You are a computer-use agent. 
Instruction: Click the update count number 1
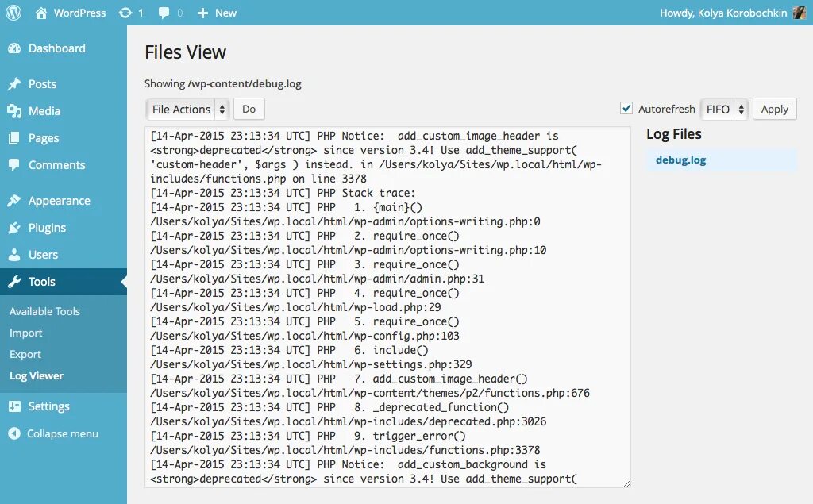[x=141, y=13]
